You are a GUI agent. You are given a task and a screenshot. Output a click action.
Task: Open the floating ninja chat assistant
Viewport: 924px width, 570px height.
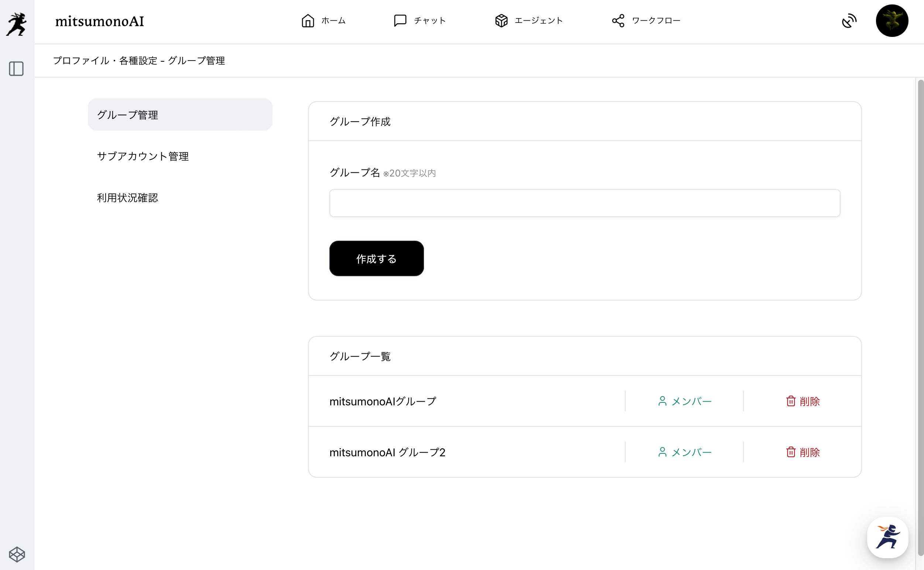click(x=887, y=537)
